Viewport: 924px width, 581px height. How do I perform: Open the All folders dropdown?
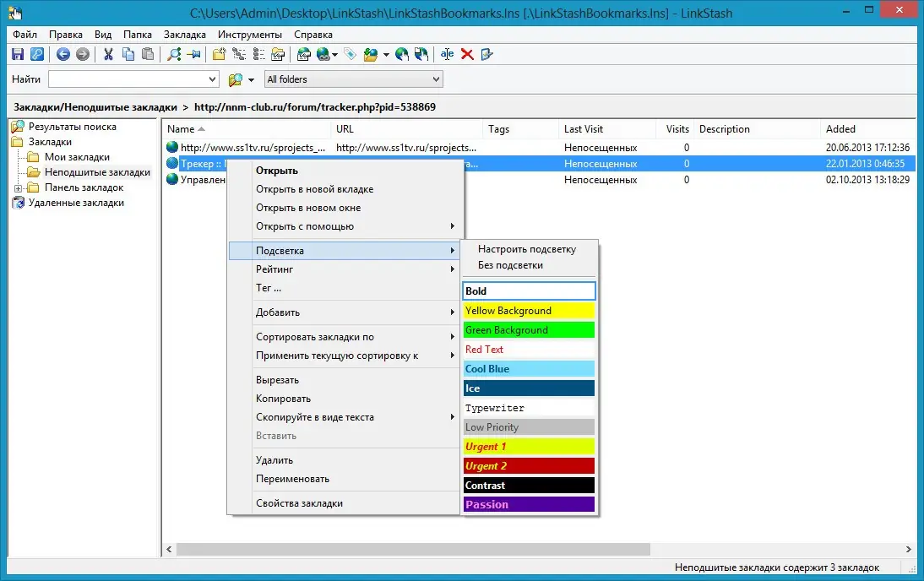coord(354,79)
